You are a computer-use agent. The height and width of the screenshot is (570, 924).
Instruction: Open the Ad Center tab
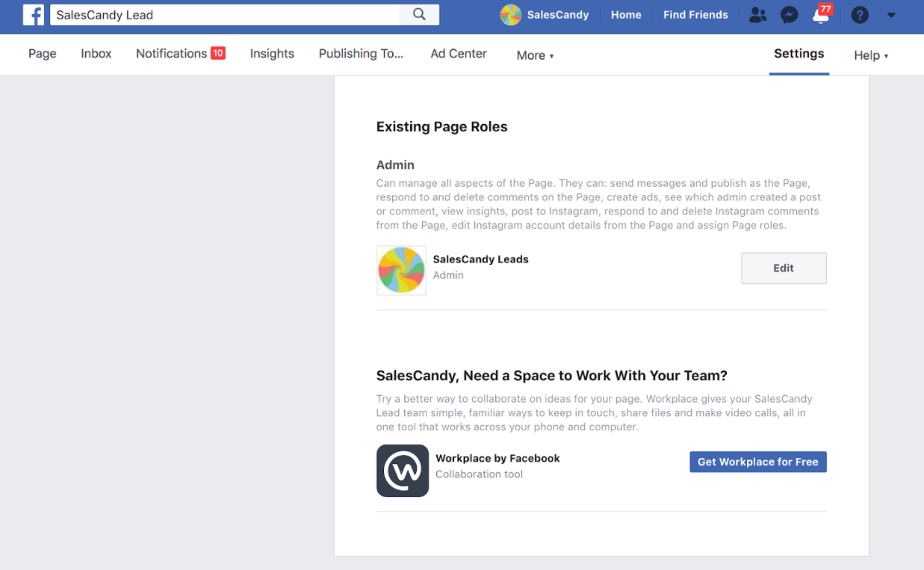tap(459, 54)
